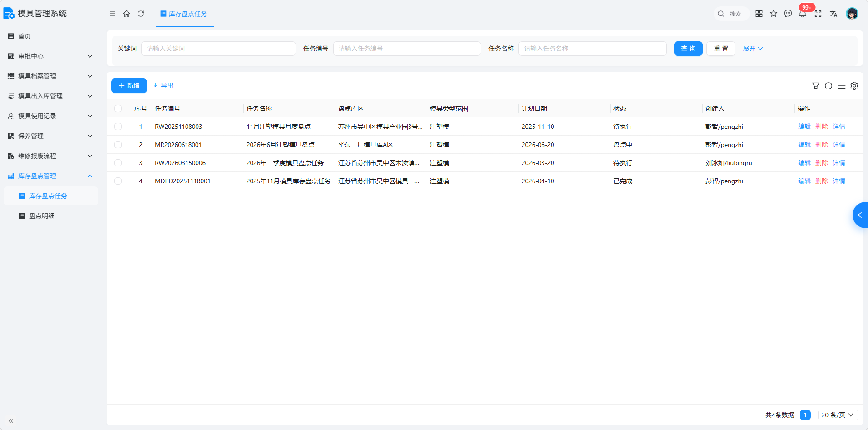Viewport: 868px width, 430px height.
Task: Open column settings gear icon
Action: [x=854, y=86]
